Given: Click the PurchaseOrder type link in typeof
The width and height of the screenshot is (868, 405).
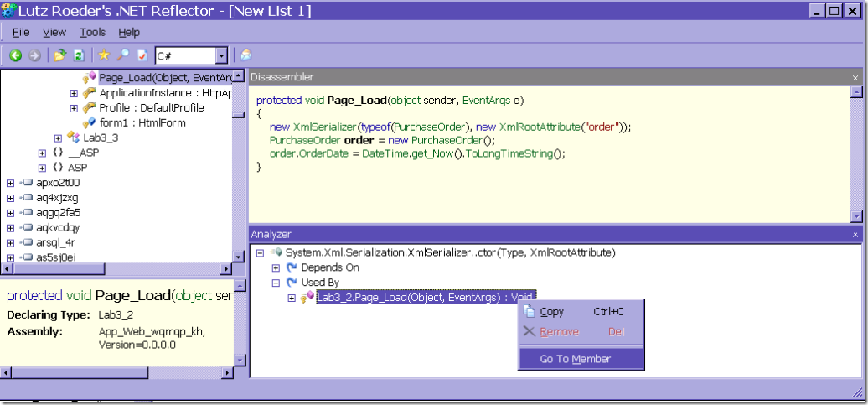Looking at the screenshot, I should (430, 127).
